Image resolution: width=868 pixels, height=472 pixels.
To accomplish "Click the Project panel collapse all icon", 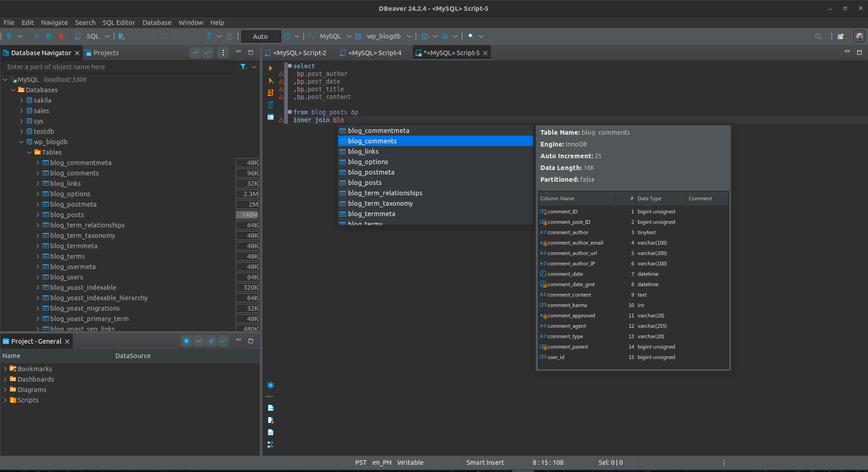I will coord(199,341).
